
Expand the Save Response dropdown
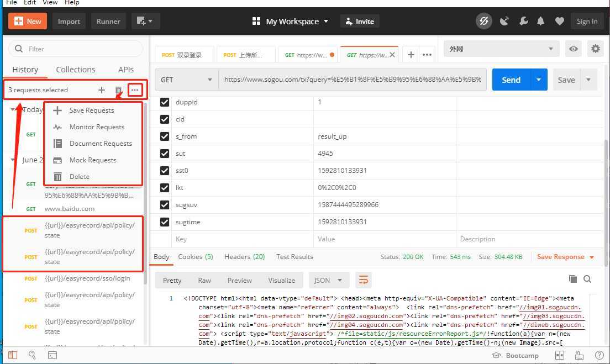(x=566, y=257)
